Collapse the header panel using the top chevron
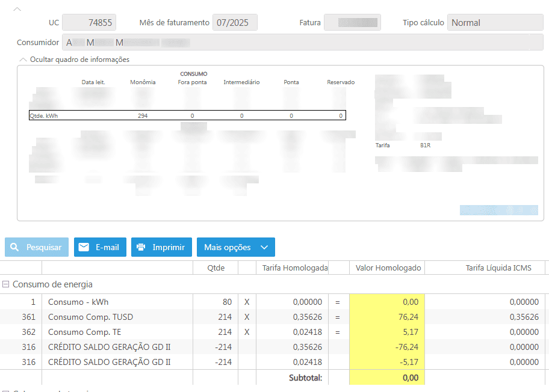Screen dimensions: 549x392 (17, 10)
